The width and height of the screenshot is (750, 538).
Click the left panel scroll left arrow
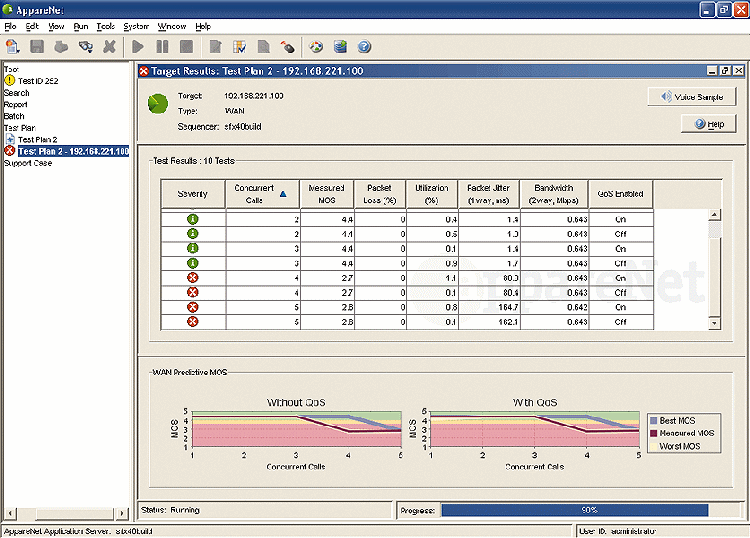(10, 514)
